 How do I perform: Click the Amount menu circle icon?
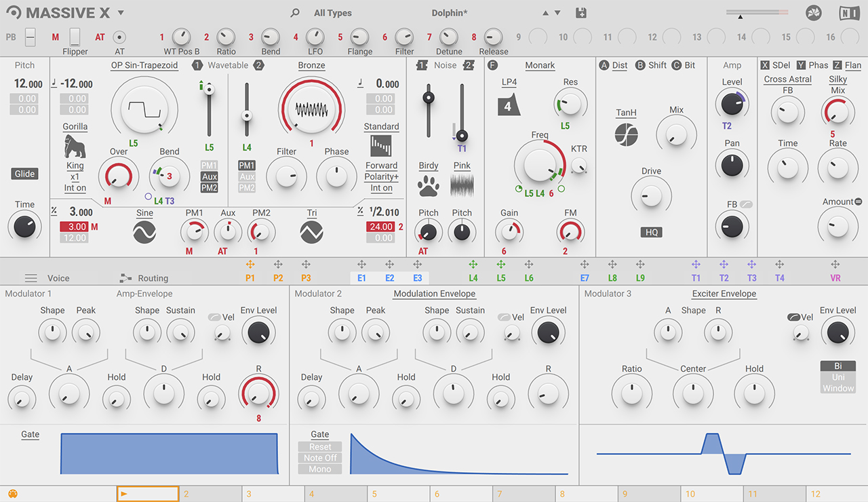click(x=859, y=201)
